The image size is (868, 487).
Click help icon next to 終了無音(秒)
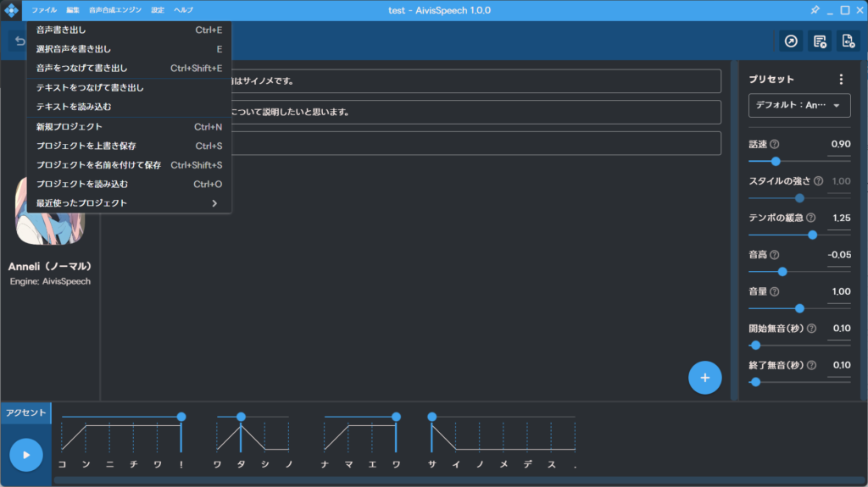(x=811, y=365)
